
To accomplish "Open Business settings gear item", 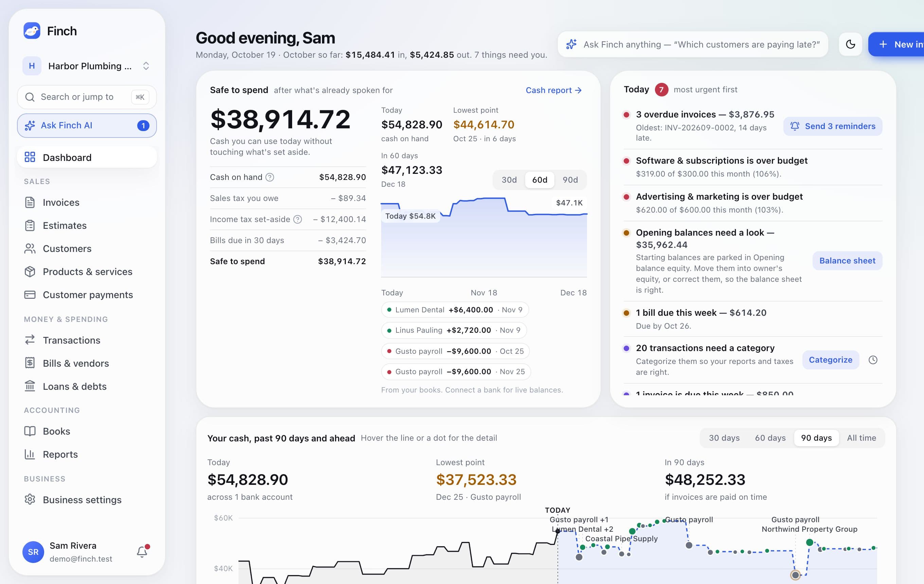I will pyautogui.click(x=87, y=500).
